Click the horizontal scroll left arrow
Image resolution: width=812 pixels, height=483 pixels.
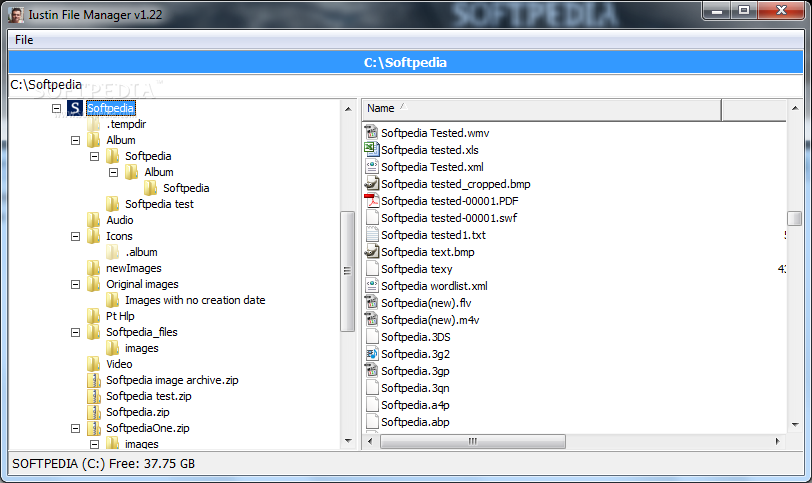click(x=370, y=442)
